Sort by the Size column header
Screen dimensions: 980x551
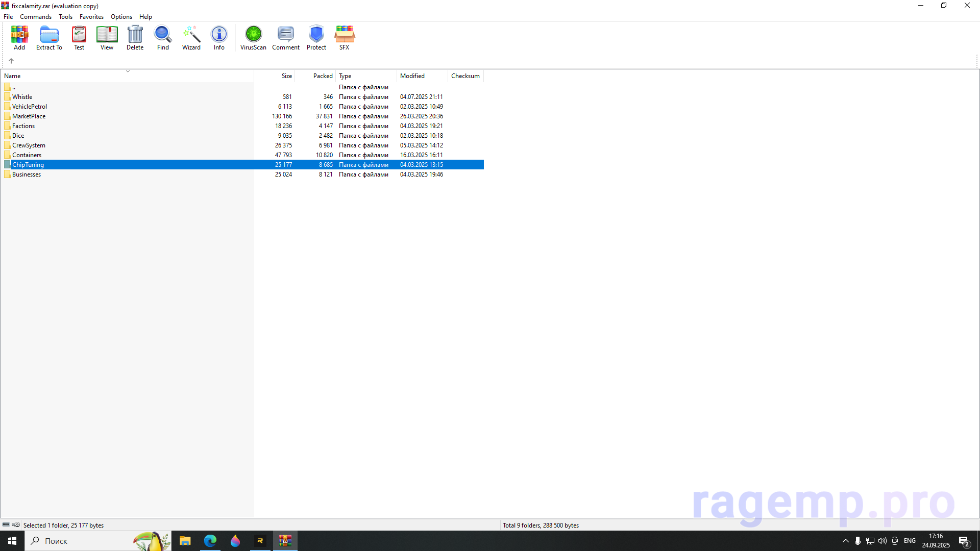(286, 76)
